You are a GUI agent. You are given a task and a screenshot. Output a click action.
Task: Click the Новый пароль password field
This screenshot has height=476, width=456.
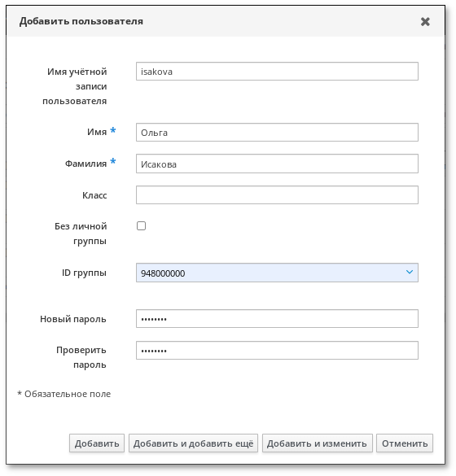(277, 319)
